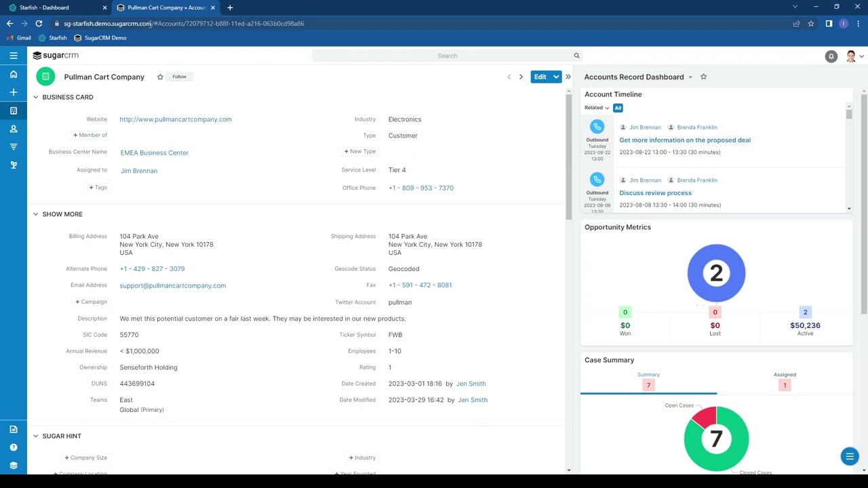Go to the Home icon in sidebar
868x488 pixels.
coord(14,74)
